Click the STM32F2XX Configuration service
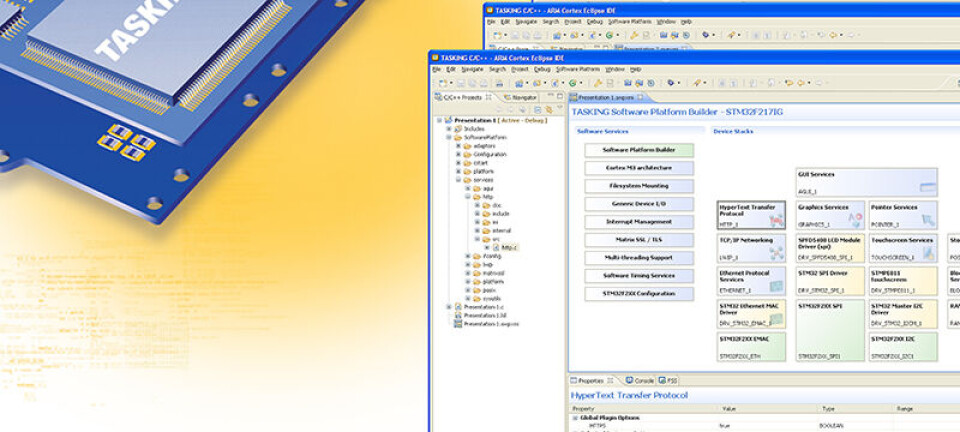Image resolution: width=960 pixels, height=432 pixels. click(x=639, y=294)
